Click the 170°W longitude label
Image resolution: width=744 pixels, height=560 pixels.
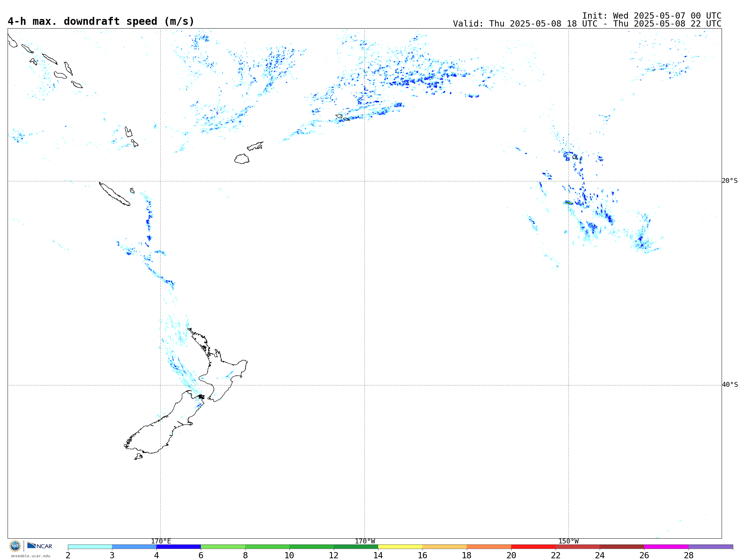point(365,541)
